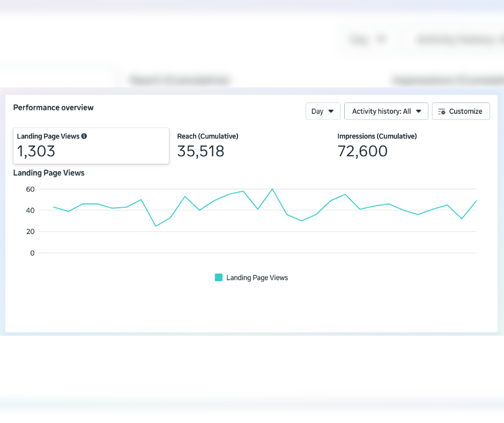
Task: Click the Activity history dropdown arrow icon
Action: [419, 111]
